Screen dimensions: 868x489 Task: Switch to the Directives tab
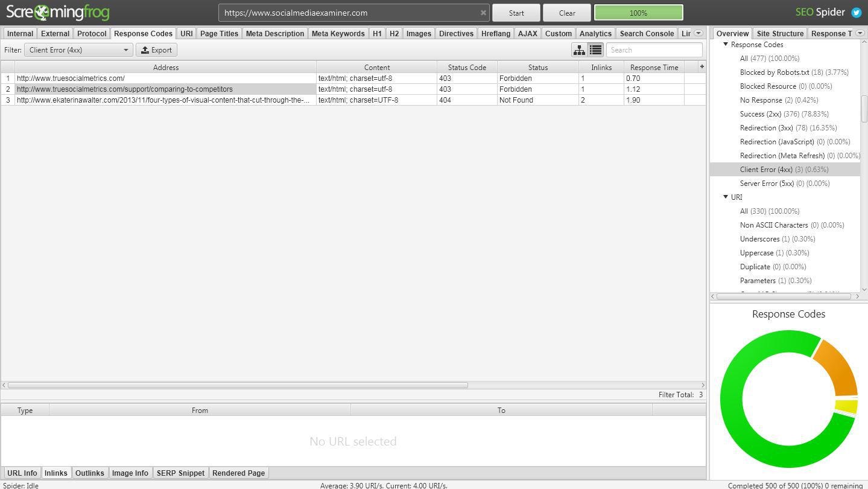[456, 34]
